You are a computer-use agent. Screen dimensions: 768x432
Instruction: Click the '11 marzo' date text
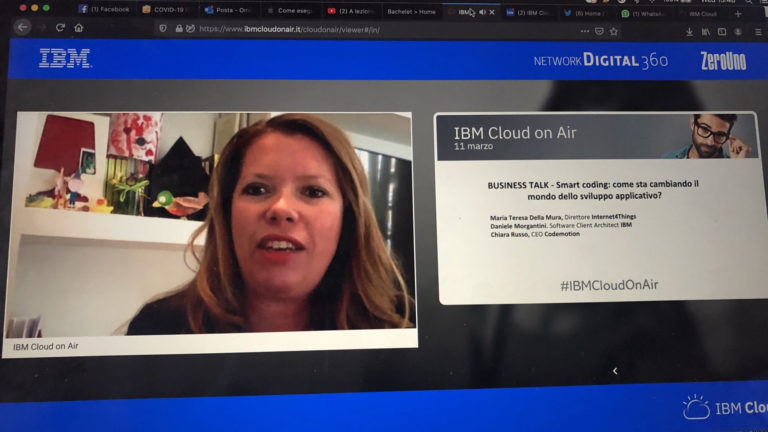473,146
